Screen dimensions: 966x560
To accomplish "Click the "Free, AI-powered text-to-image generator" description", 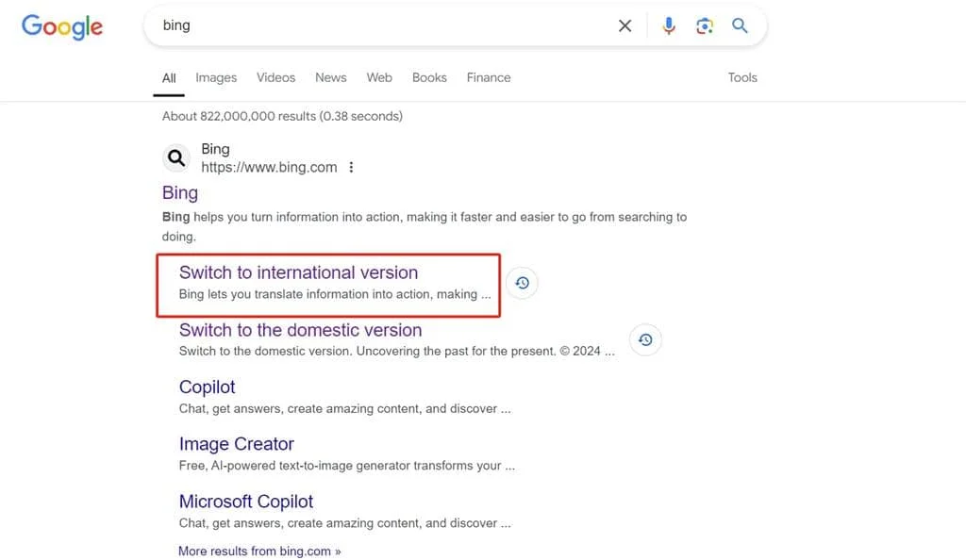I will click(x=347, y=466).
